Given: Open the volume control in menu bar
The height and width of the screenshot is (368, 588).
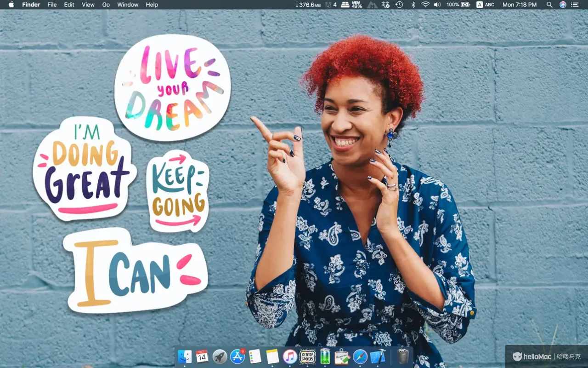Looking at the screenshot, I should pos(437,5).
